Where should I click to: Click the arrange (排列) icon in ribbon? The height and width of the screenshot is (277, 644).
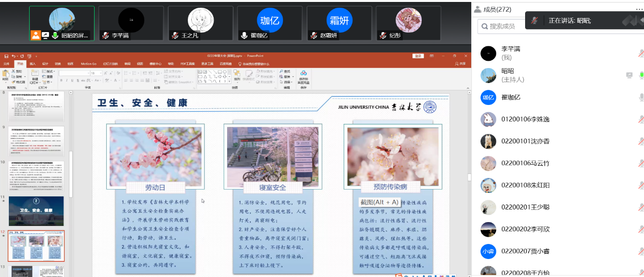pos(237,74)
